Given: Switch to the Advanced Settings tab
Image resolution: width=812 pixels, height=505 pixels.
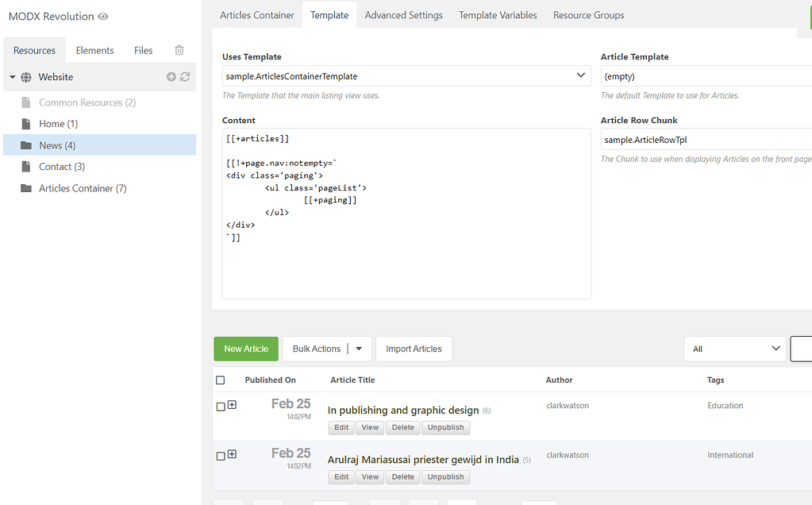Looking at the screenshot, I should [x=403, y=14].
